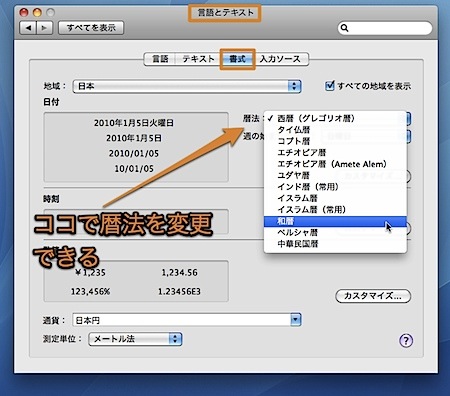Choose タイ仏暦 from the calendar list
Image resolution: width=450 pixels, height=396 pixels.
pos(335,130)
